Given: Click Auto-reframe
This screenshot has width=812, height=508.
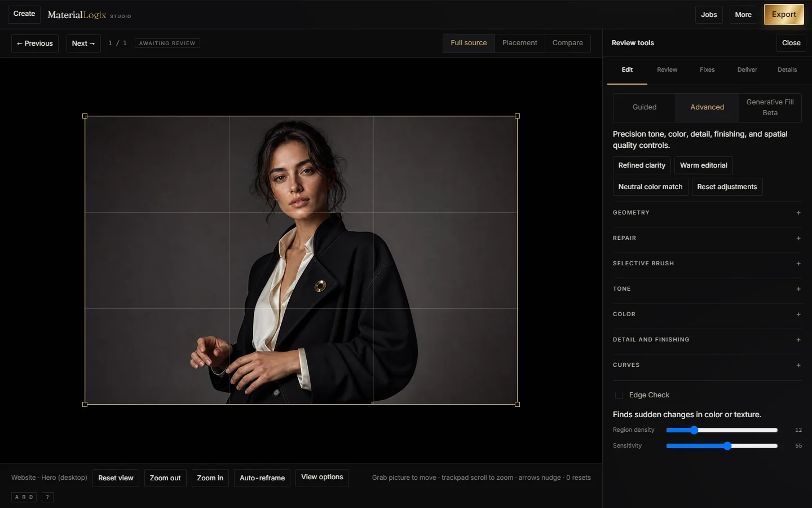Looking at the screenshot, I should coord(262,478).
